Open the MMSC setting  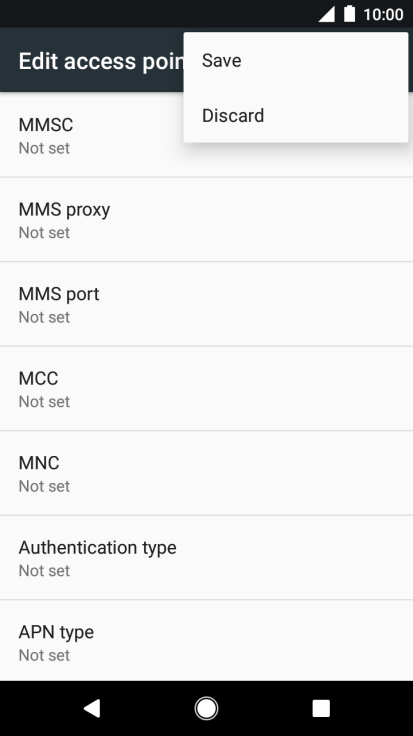point(206,135)
